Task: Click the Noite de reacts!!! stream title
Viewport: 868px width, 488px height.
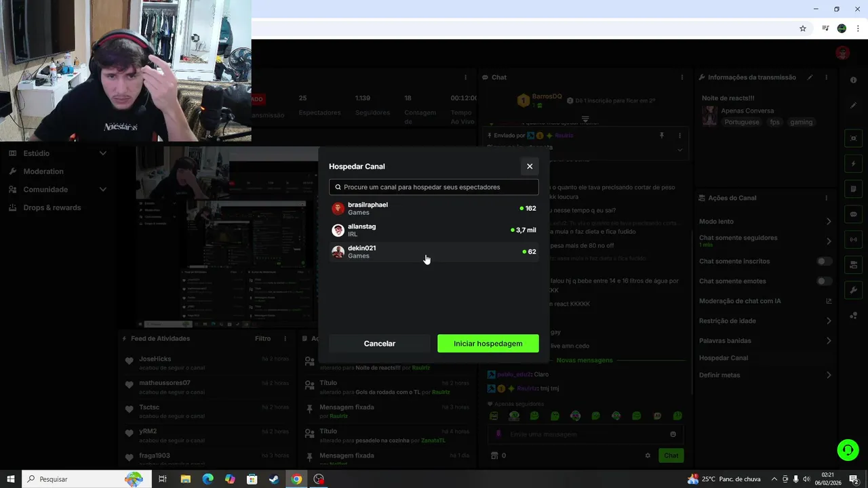Action: (728, 98)
